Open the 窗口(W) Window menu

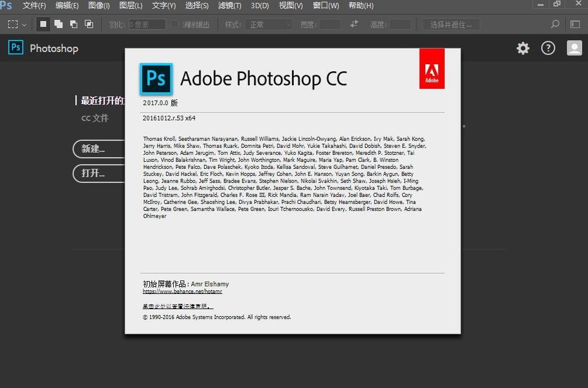click(326, 6)
